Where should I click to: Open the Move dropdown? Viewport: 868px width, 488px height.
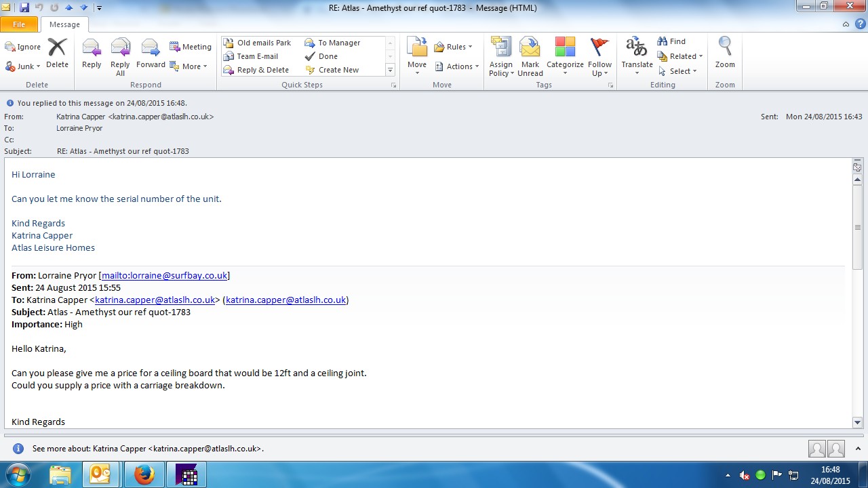pyautogui.click(x=417, y=57)
